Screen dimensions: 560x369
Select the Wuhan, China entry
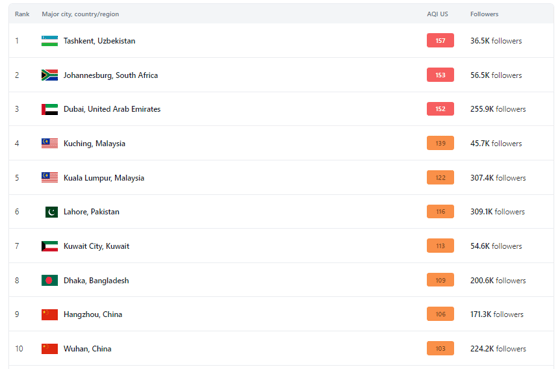pos(88,349)
